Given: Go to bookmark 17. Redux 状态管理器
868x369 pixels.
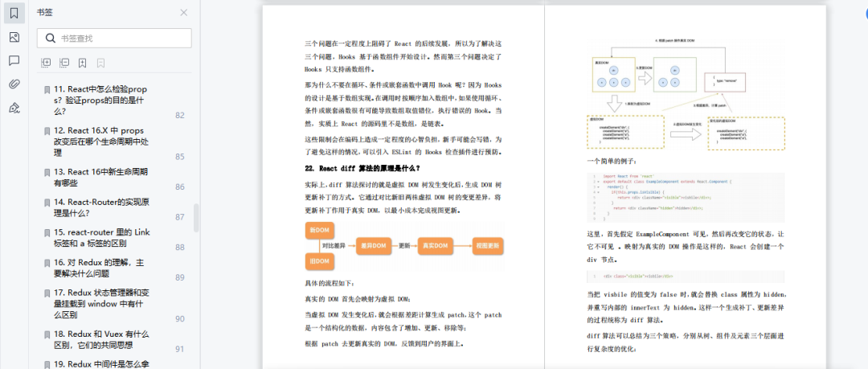Looking at the screenshot, I should pyautogui.click(x=101, y=304).
